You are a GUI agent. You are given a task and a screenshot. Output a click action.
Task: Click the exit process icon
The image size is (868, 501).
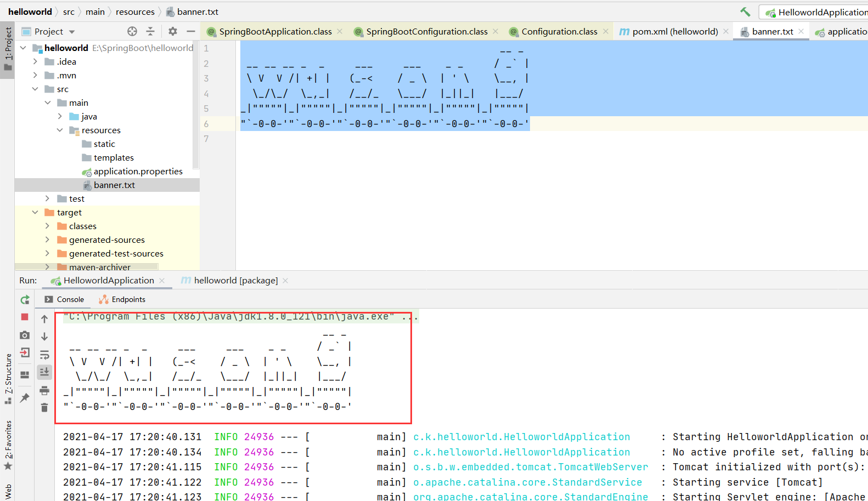click(x=25, y=352)
